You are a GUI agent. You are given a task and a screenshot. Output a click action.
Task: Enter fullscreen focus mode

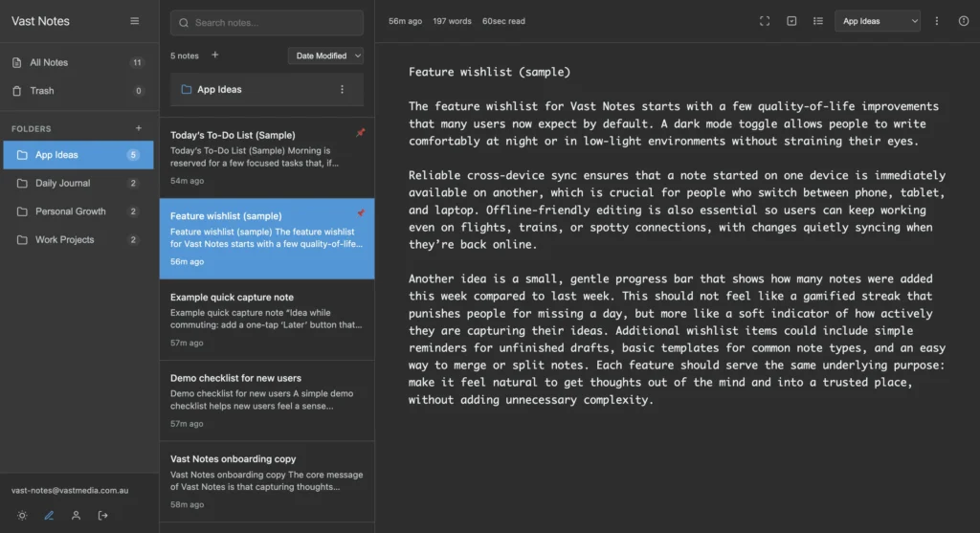[x=764, y=21]
